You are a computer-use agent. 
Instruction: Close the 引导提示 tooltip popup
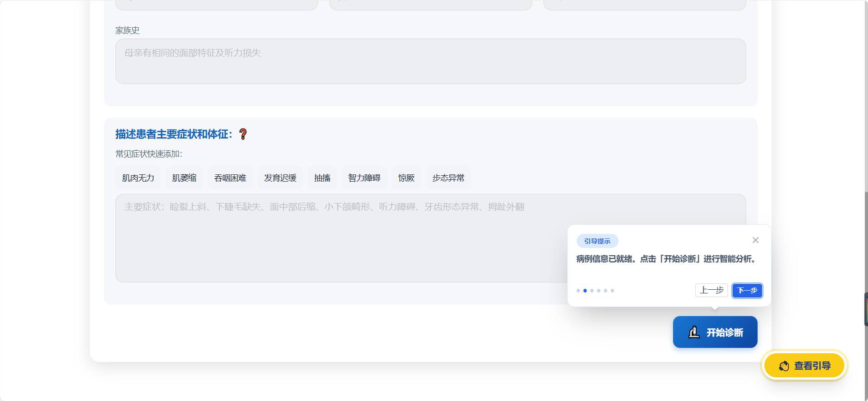[755, 240]
